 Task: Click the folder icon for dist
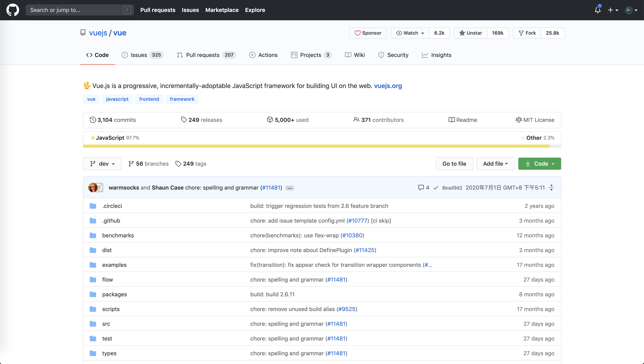point(93,250)
